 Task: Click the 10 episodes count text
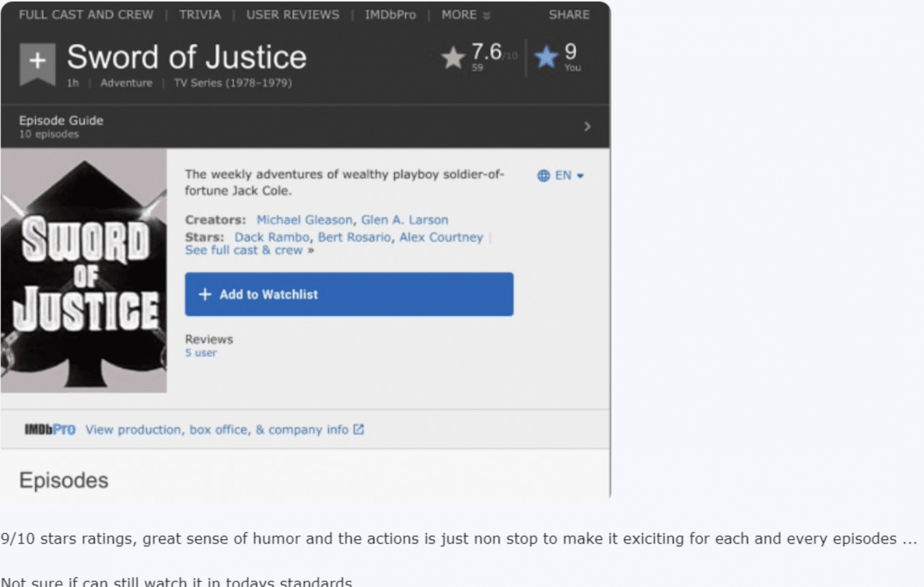tap(49, 134)
